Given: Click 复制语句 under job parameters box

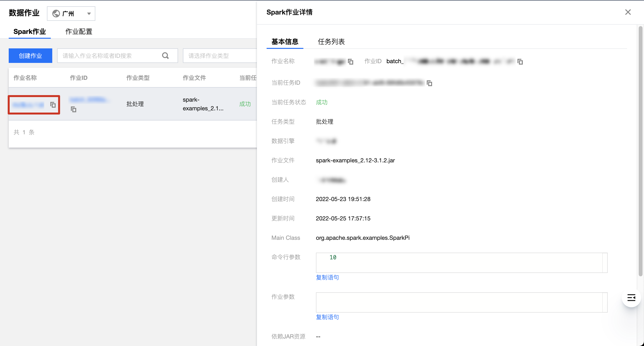Looking at the screenshot, I should pyautogui.click(x=327, y=317).
